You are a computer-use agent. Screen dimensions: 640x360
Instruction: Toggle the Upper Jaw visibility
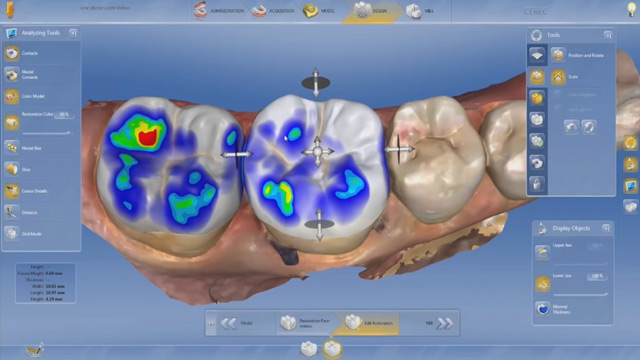tap(542, 253)
